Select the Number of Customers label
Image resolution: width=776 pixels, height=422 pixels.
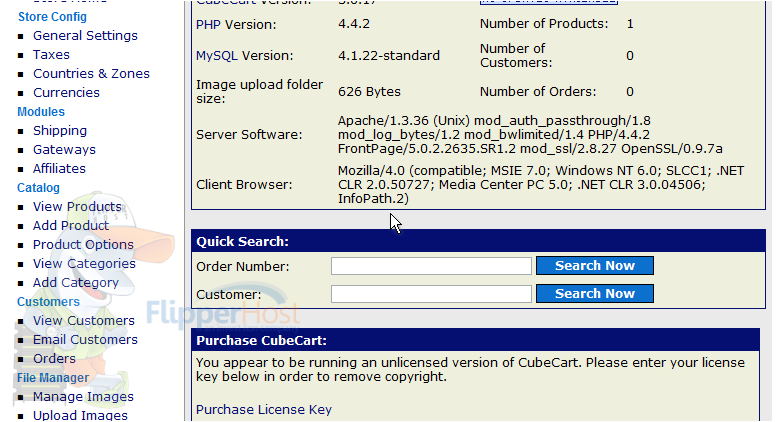click(x=516, y=55)
